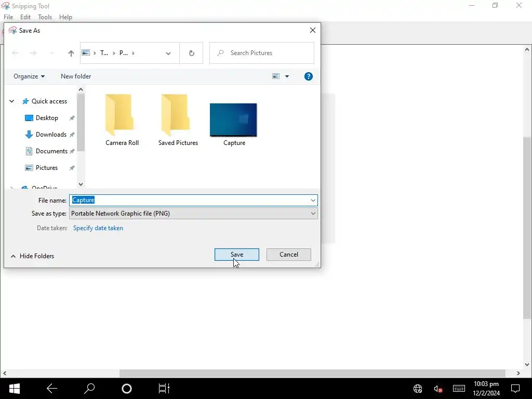The width and height of the screenshot is (532, 399).
Task: Expand the address bar path dropdown
Action: pos(168,54)
